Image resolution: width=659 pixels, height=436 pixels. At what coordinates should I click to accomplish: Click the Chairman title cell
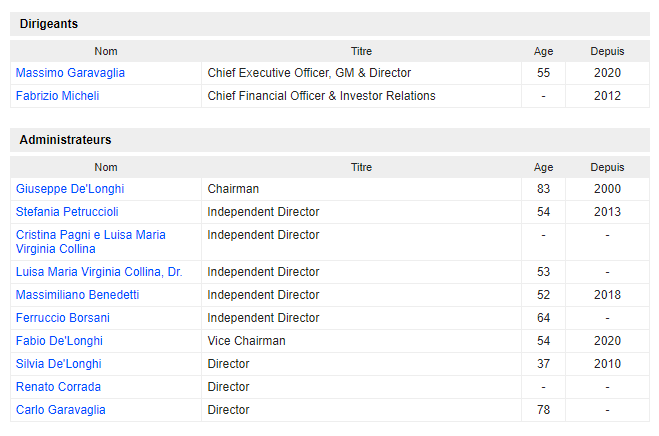[x=233, y=189]
